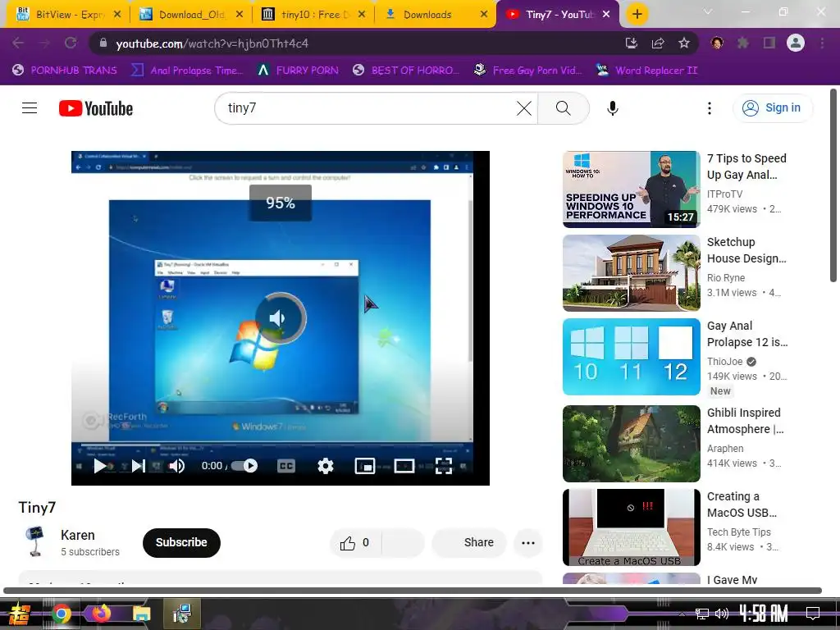Open the Ghibli Inspired Atmosphere video title
Image resolution: width=840 pixels, height=630 pixels.
click(x=745, y=421)
